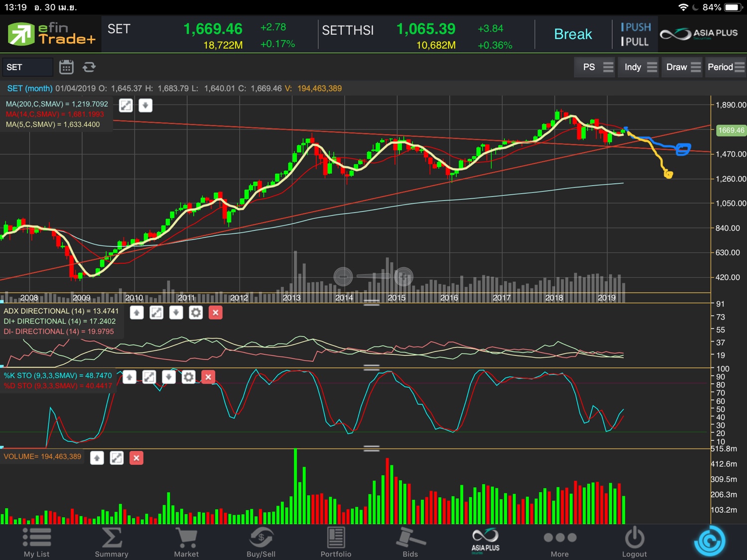The image size is (747, 560).
Task: Open the calendar date picker icon
Action: coord(66,67)
